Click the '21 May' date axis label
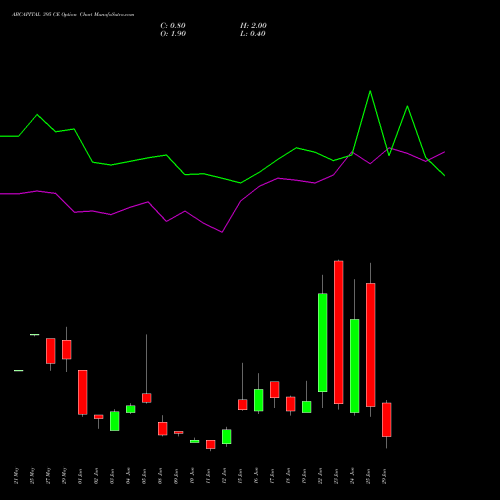This screenshot has width=500, height=500. pyautogui.click(x=16, y=476)
